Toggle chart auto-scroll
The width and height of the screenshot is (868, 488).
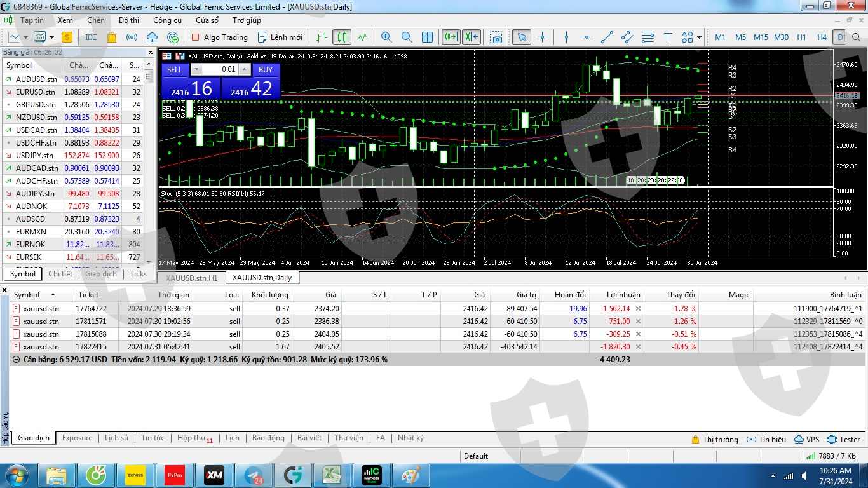point(451,37)
